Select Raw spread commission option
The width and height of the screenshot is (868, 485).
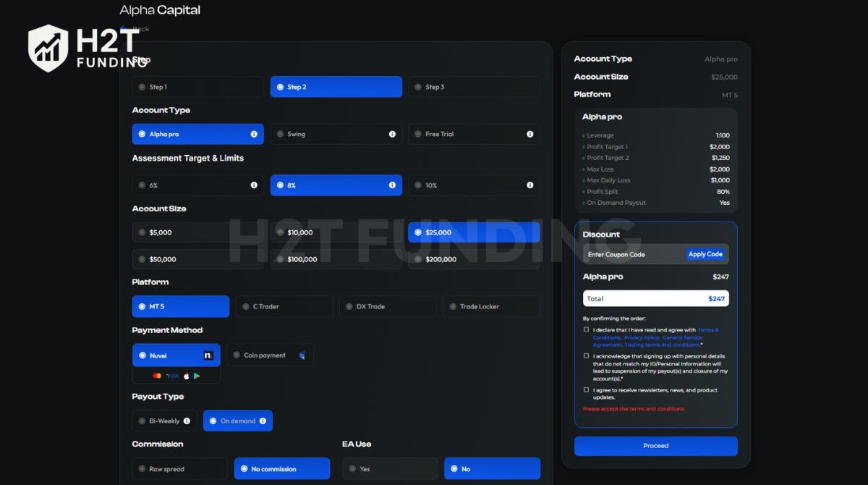pyautogui.click(x=179, y=469)
